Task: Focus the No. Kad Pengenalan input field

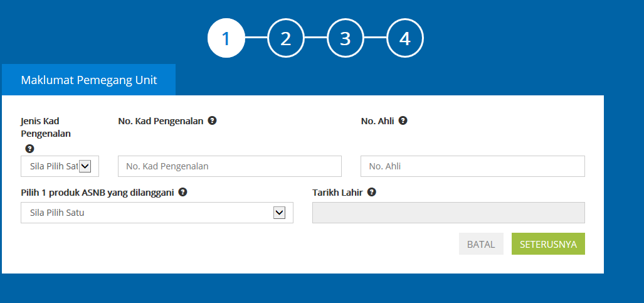Action: (x=230, y=166)
